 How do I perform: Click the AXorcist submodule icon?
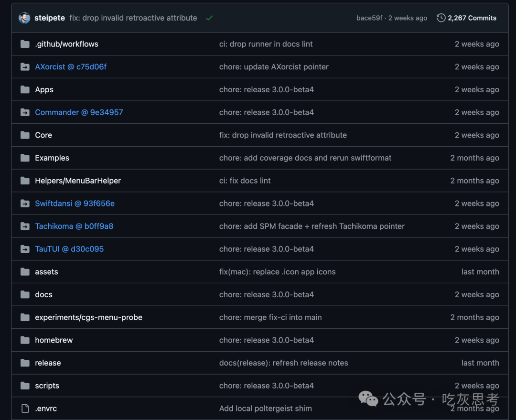tap(25, 67)
